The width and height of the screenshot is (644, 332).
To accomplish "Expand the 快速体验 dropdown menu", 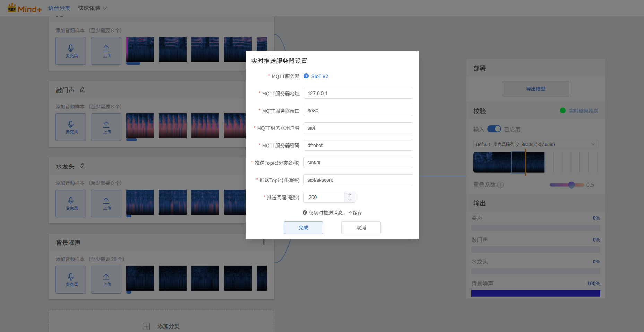I will 92,8.
